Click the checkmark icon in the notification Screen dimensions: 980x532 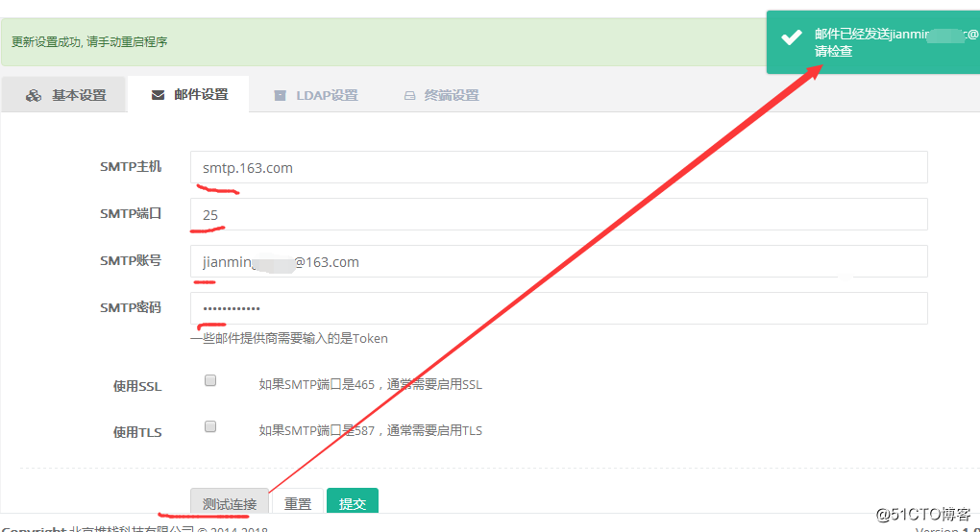point(792,37)
